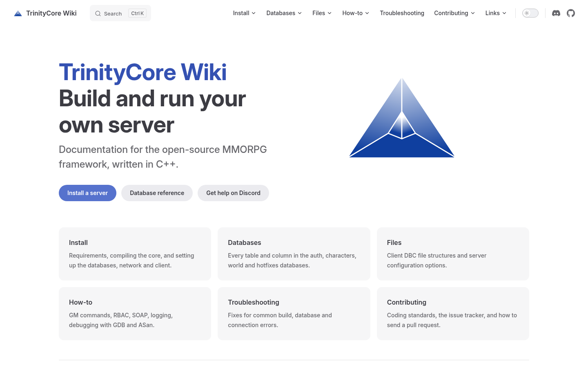Click "Build and run your own server" heading
This screenshot has height=368, width=588.
152,112
